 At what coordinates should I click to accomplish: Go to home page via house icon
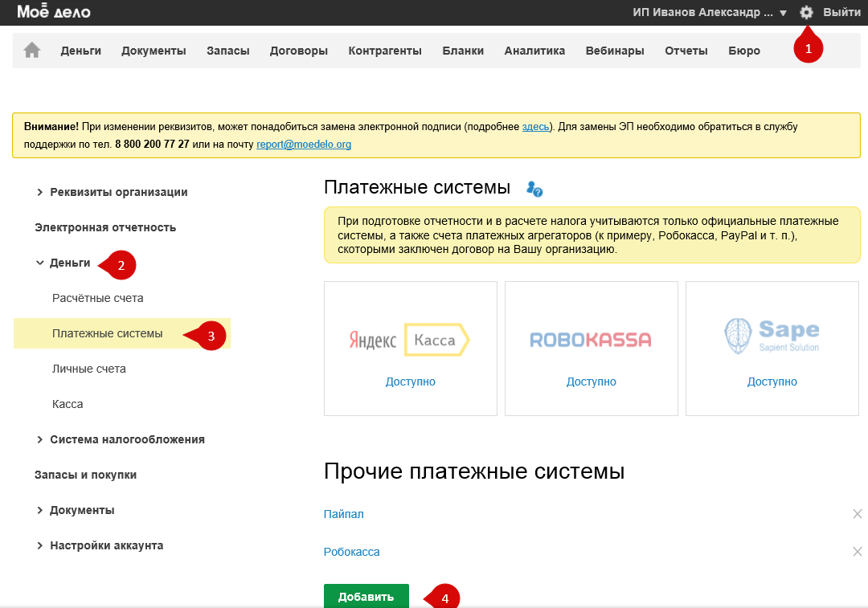coord(32,51)
